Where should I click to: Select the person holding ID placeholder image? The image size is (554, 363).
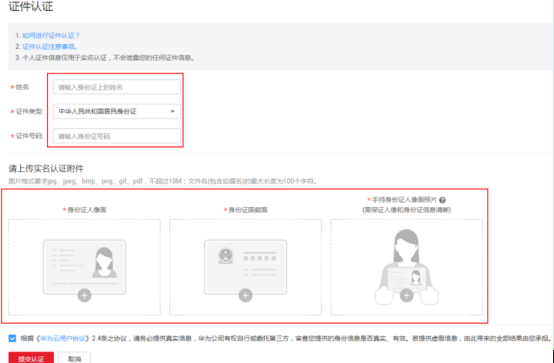point(407,267)
